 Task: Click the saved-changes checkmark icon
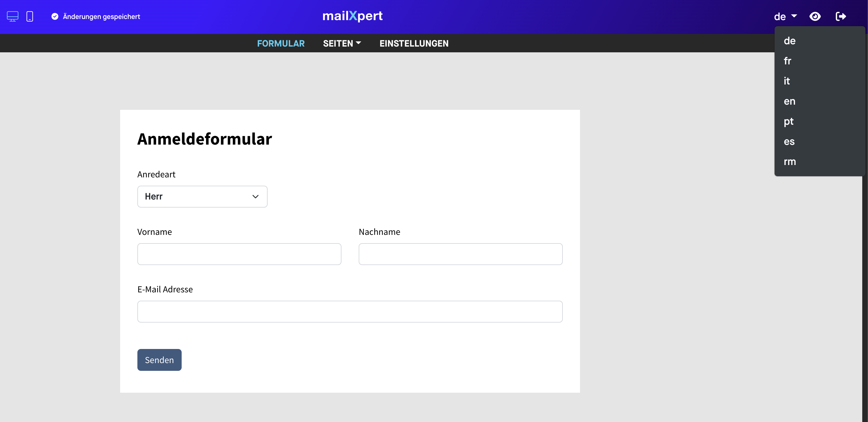coord(55,16)
